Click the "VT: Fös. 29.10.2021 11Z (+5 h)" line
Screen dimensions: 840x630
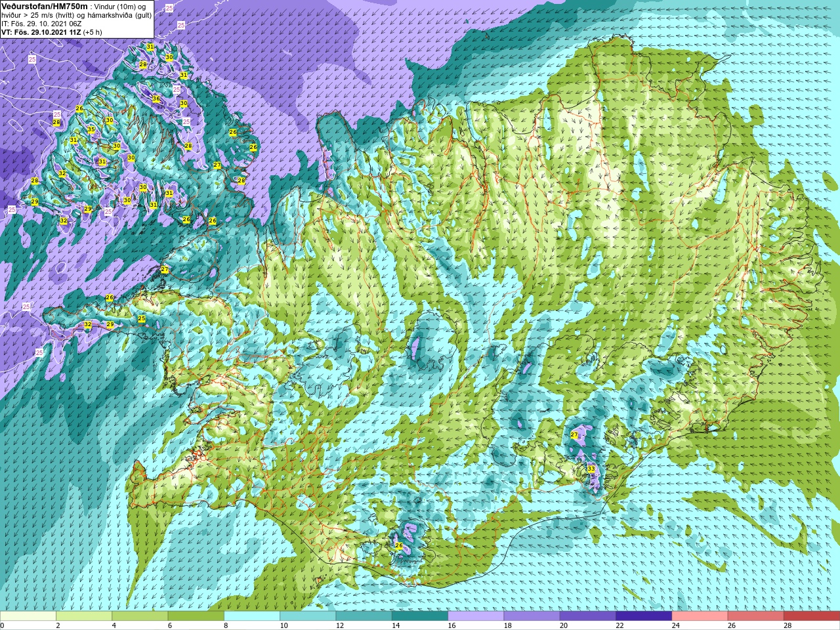click(52, 31)
